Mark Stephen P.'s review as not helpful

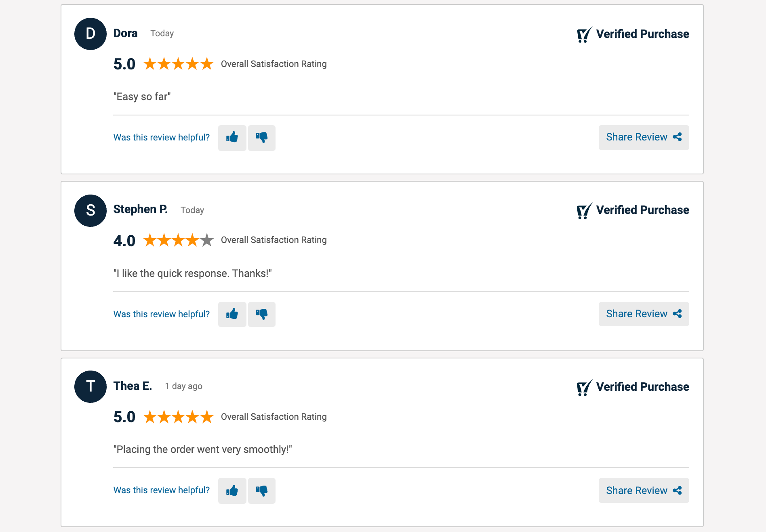tap(262, 314)
